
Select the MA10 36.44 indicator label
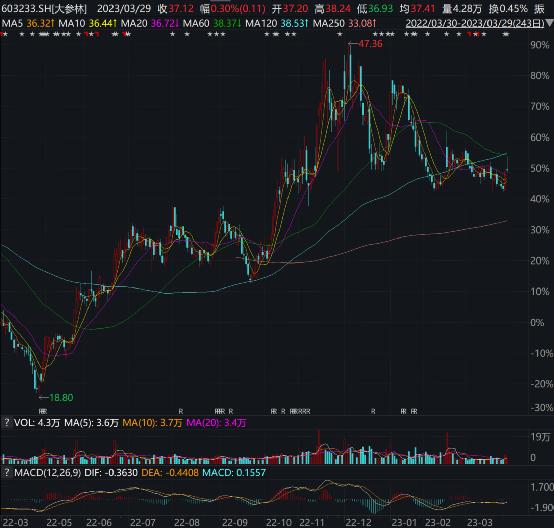88,24
